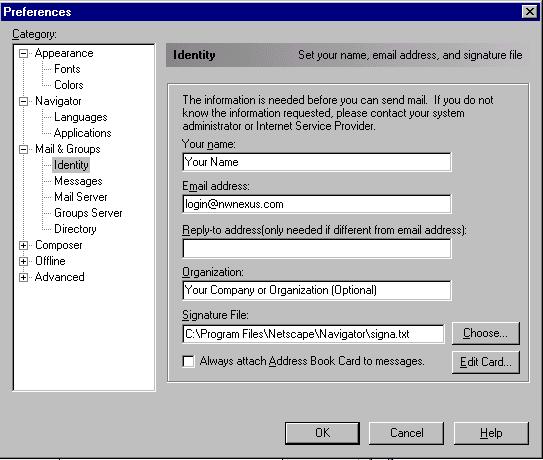
Task: Open the Messages category
Action: pos(78,181)
